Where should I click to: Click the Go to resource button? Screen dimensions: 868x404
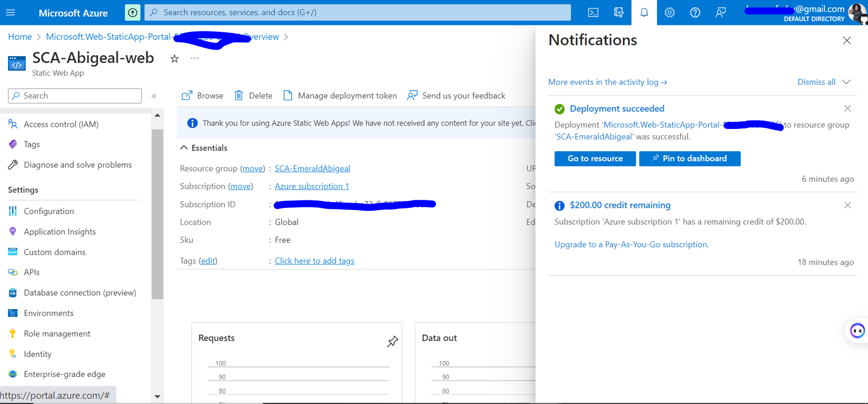coord(594,159)
